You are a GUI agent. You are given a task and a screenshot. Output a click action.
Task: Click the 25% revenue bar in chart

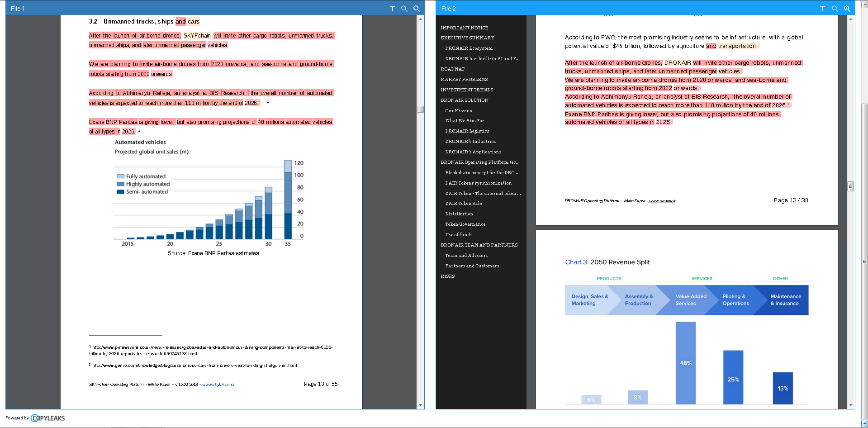click(x=733, y=377)
